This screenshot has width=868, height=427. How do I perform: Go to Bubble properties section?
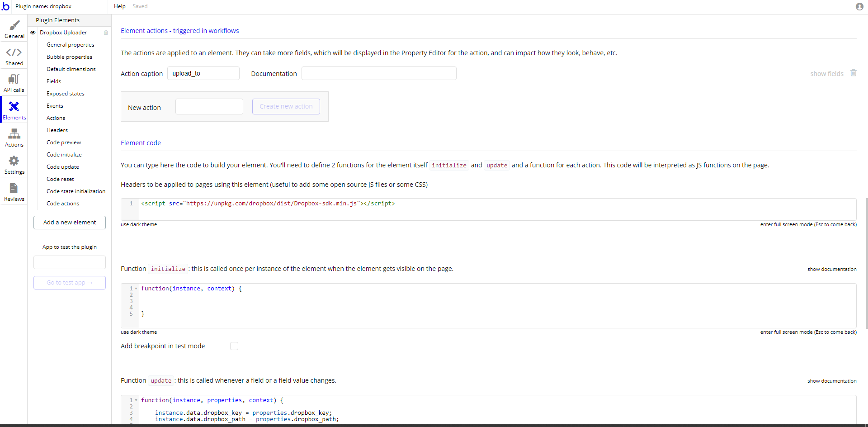click(x=69, y=57)
